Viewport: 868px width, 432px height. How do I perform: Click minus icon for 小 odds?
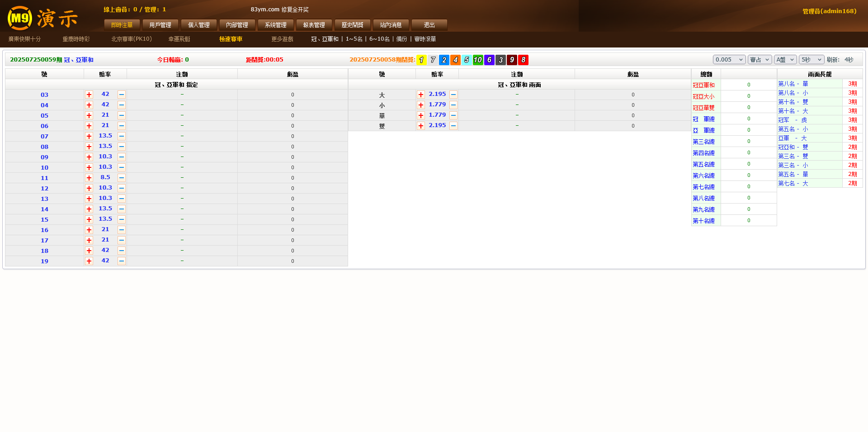[x=453, y=105]
